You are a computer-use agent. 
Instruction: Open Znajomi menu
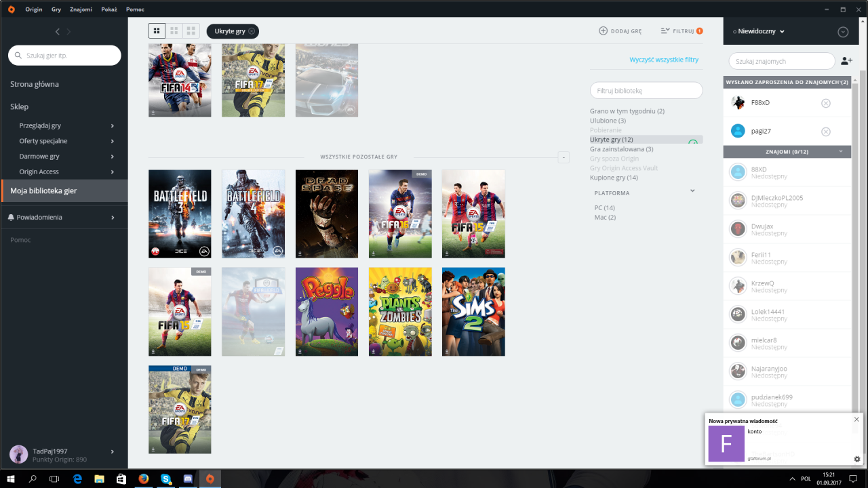click(81, 9)
